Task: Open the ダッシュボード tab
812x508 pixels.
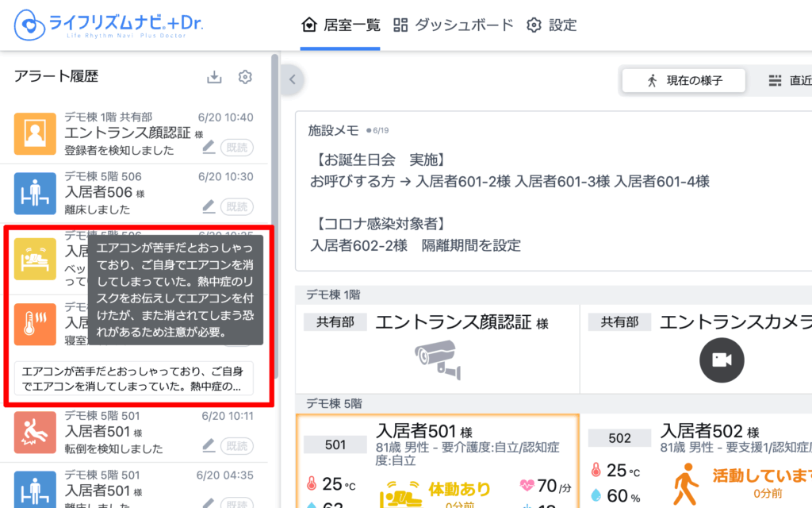Action: 453,25
